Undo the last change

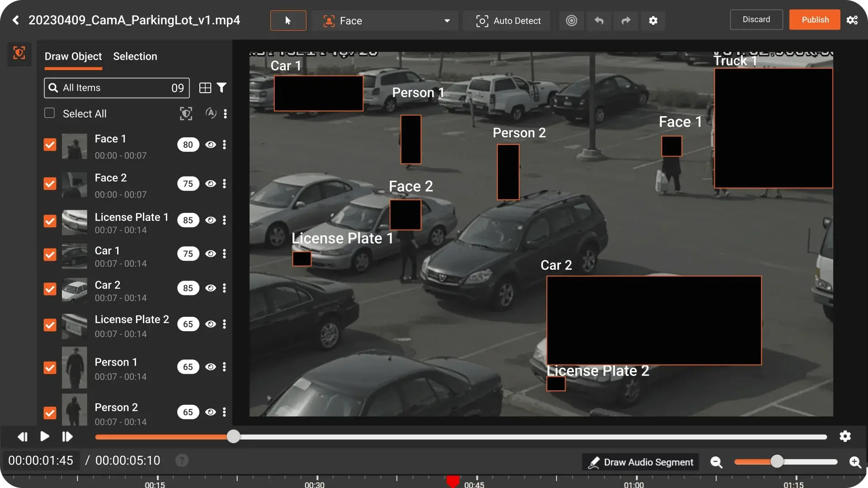pyautogui.click(x=599, y=20)
